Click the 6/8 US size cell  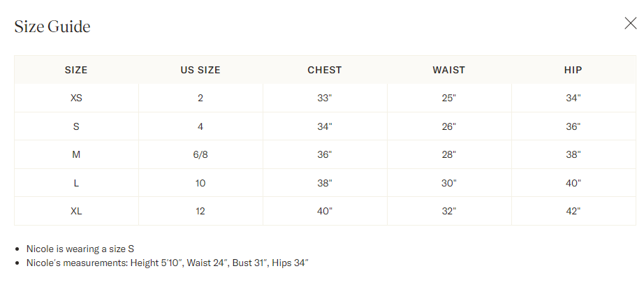pos(200,155)
